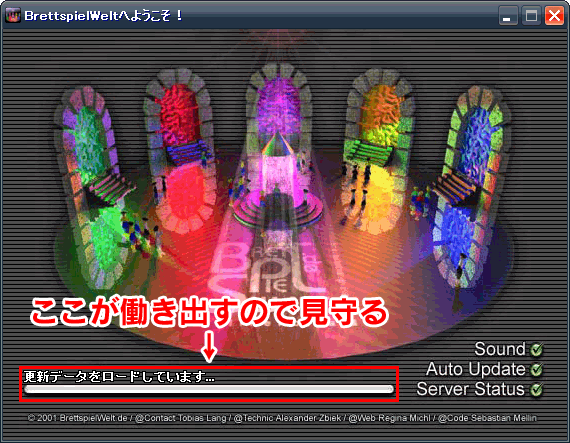Click the '@Technic Alexander Zbiek' credit

[x=288, y=418]
